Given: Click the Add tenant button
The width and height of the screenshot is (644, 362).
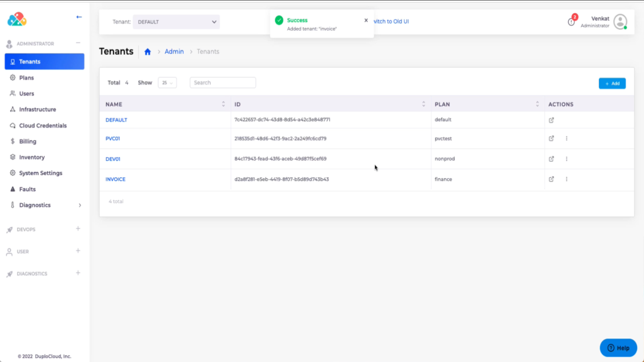Looking at the screenshot, I should click(612, 83).
